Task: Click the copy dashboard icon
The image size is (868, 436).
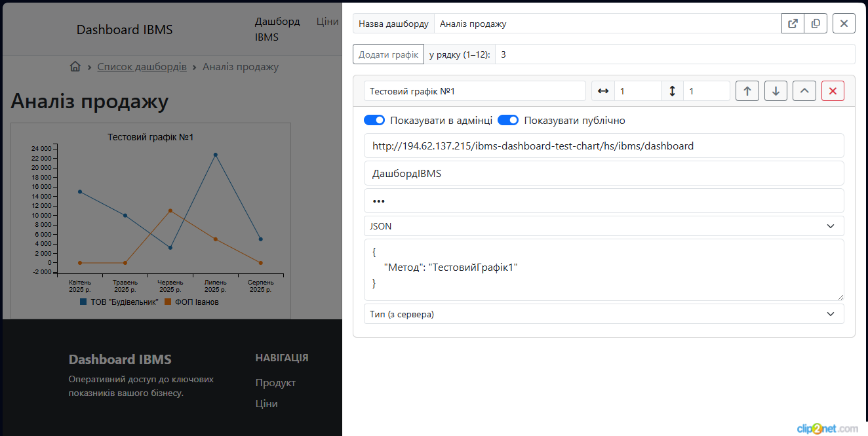Action: click(816, 24)
